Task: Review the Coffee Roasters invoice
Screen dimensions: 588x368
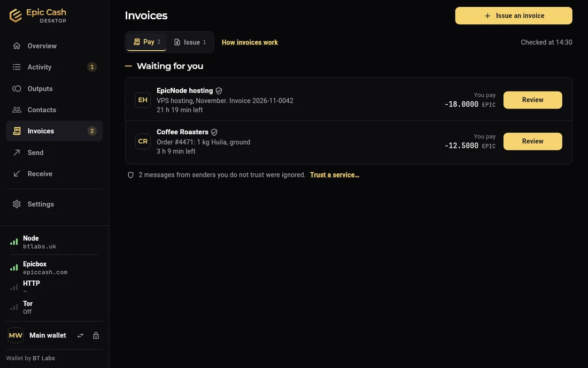Action: tap(532, 141)
